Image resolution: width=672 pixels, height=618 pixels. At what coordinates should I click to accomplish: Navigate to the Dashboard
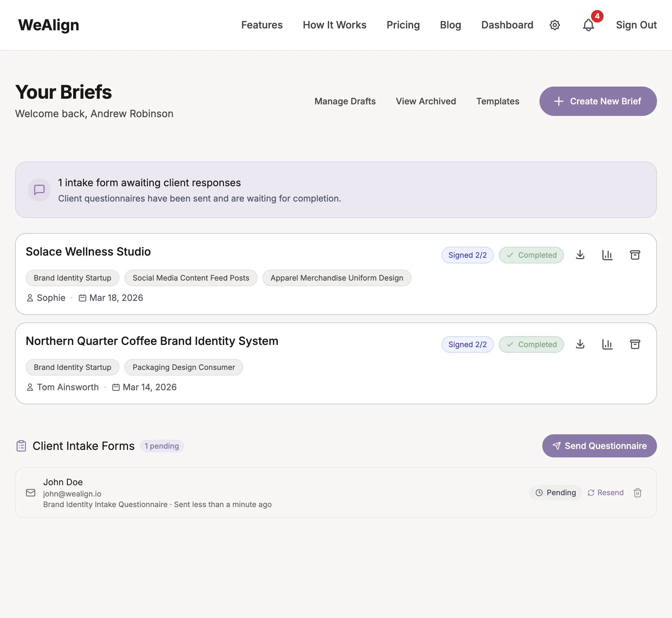coord(507,25)
